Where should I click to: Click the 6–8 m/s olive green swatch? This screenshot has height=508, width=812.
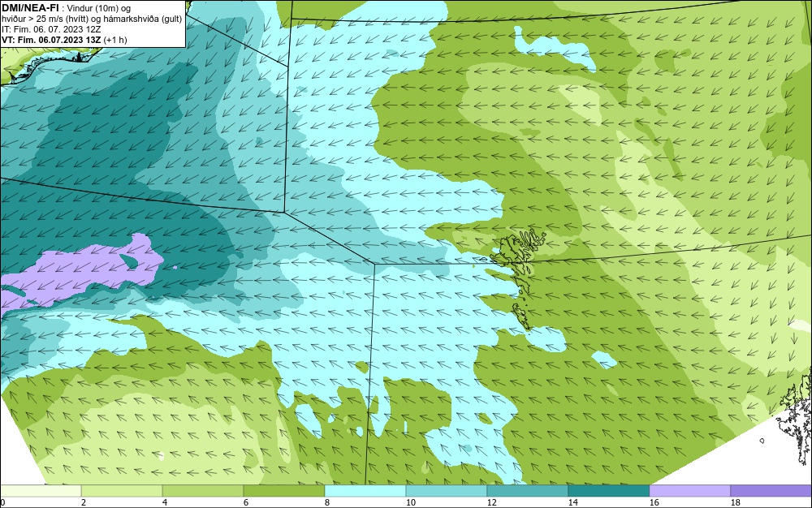tap(283, 491)
